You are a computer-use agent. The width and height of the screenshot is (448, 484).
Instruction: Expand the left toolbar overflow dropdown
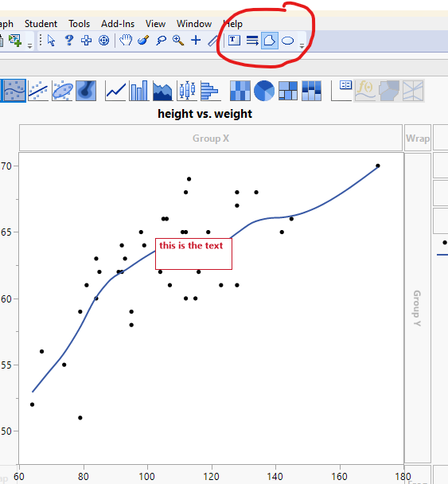pyautogui.click(x=29, y=45)
